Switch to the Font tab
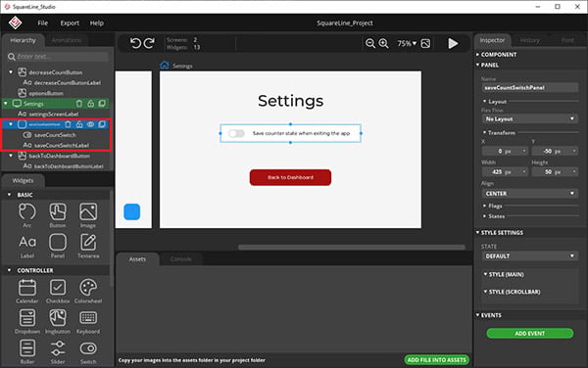588x368 pixels. tap(567, 40)
